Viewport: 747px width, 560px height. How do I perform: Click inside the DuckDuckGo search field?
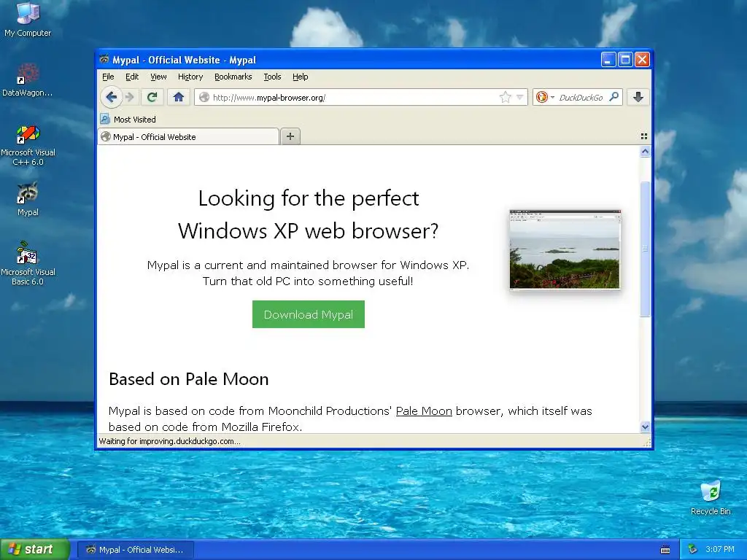[581, 97]
